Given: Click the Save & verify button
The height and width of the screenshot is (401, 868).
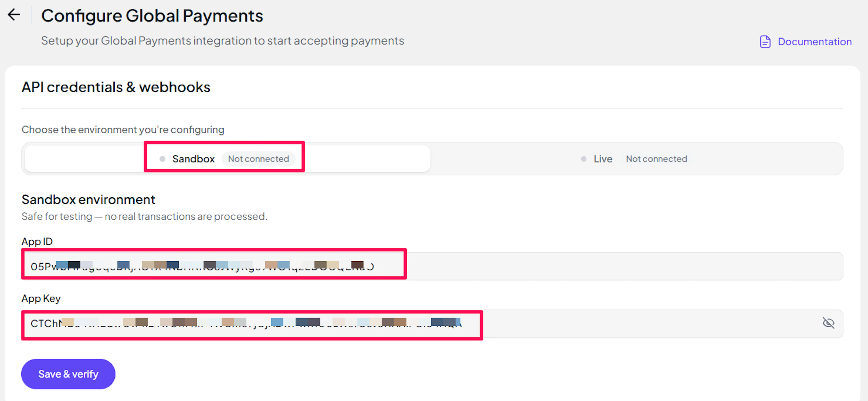Looking at the screenshot, I should [x=68, y=374].
